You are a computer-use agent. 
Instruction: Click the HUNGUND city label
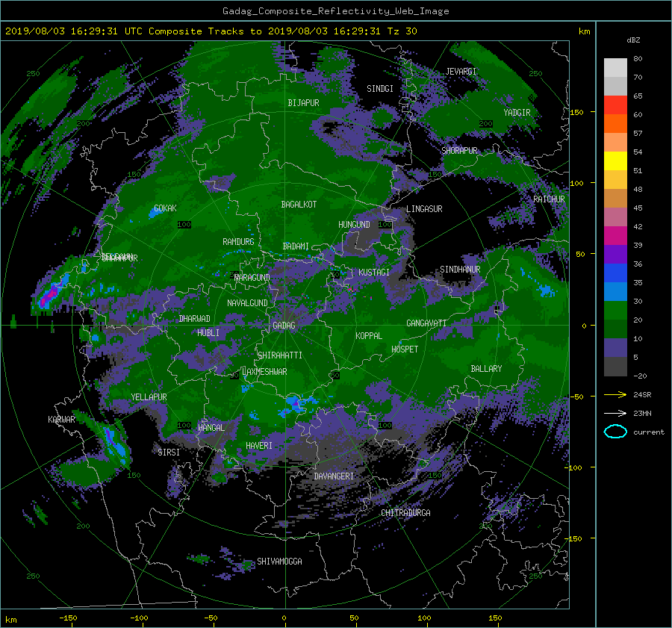point(354,225)
